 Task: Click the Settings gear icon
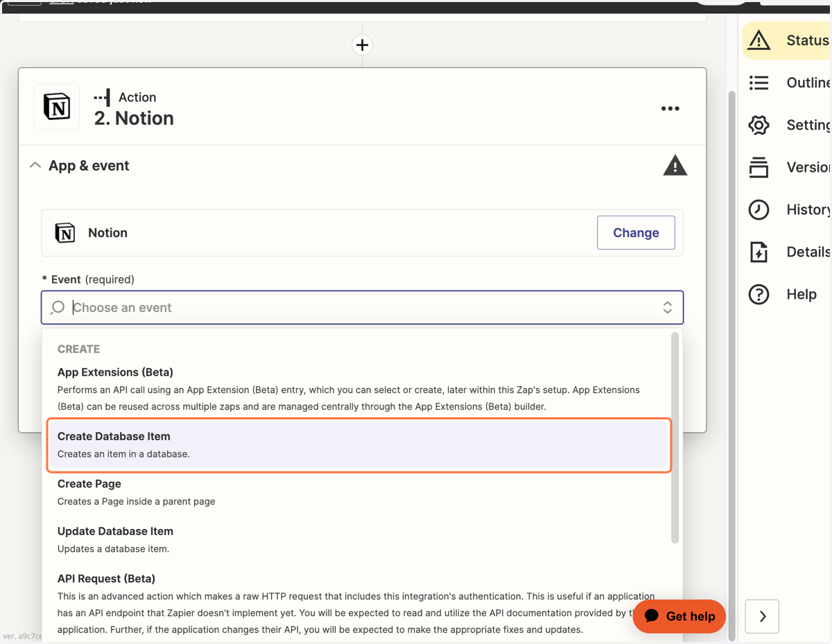759,125
